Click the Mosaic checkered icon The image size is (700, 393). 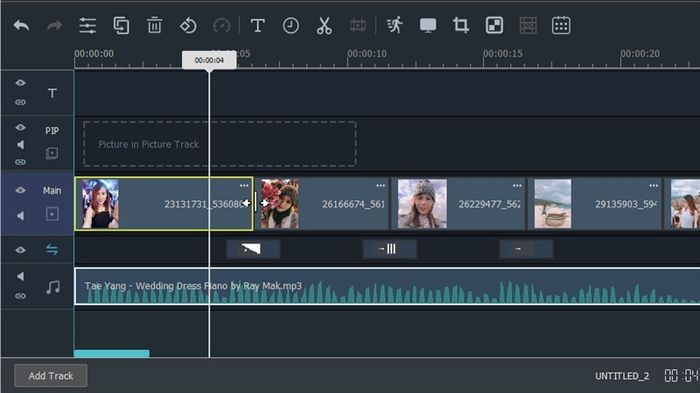pos(494,25)
